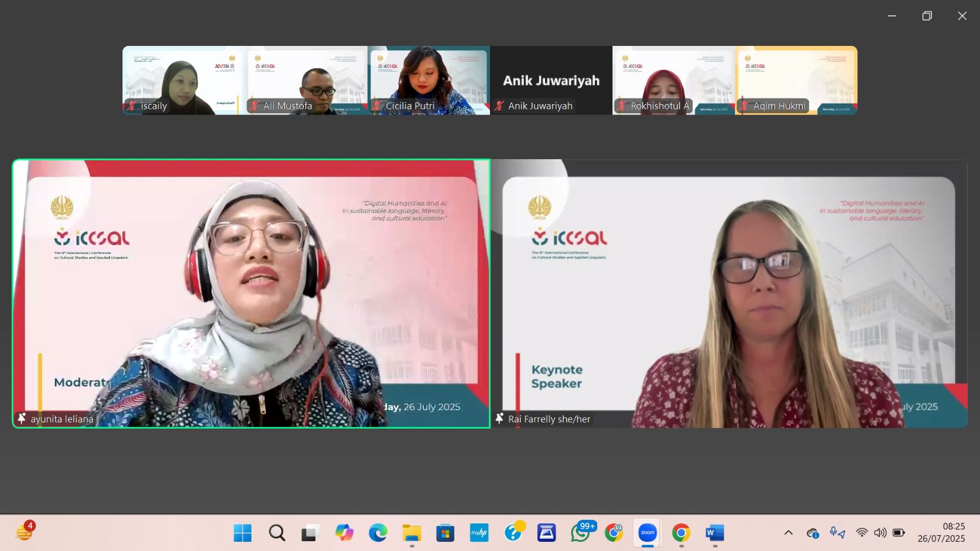Open File Explorer from taskbar
980x551 pixels.
point(412,533)
